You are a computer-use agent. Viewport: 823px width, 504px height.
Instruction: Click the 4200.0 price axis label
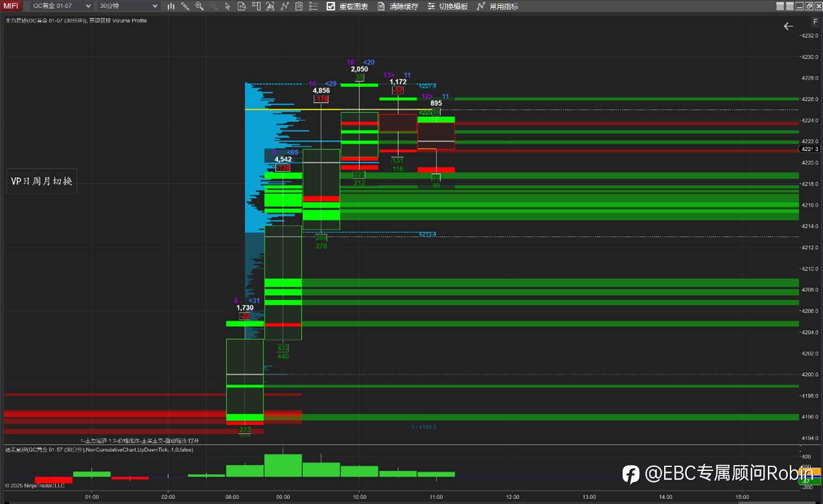point(811,374)
